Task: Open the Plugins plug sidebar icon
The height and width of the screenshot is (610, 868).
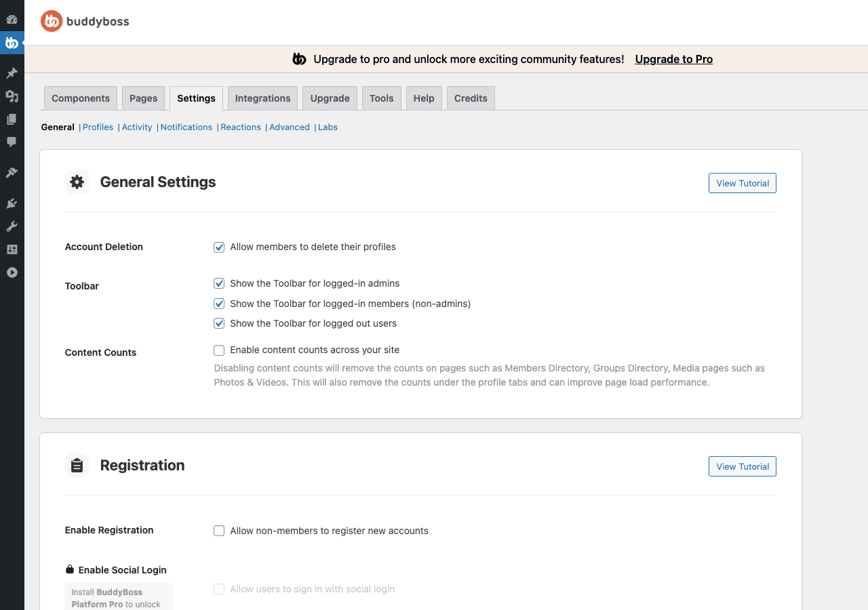Action: pos(12,203)
